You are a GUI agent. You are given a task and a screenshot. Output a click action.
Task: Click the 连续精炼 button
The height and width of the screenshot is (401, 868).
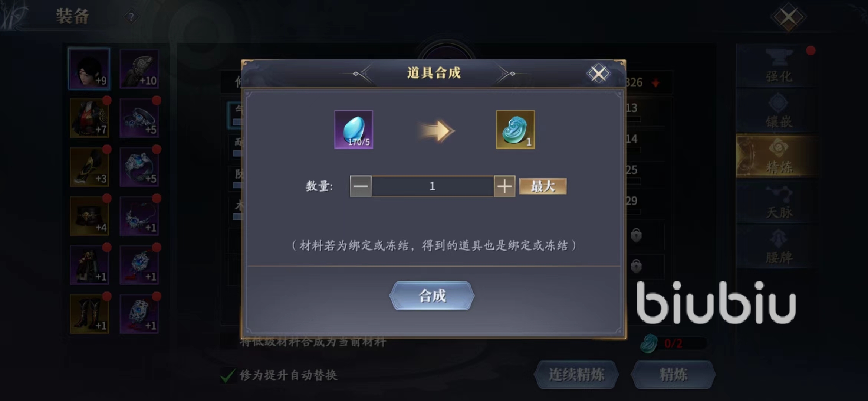576,374
